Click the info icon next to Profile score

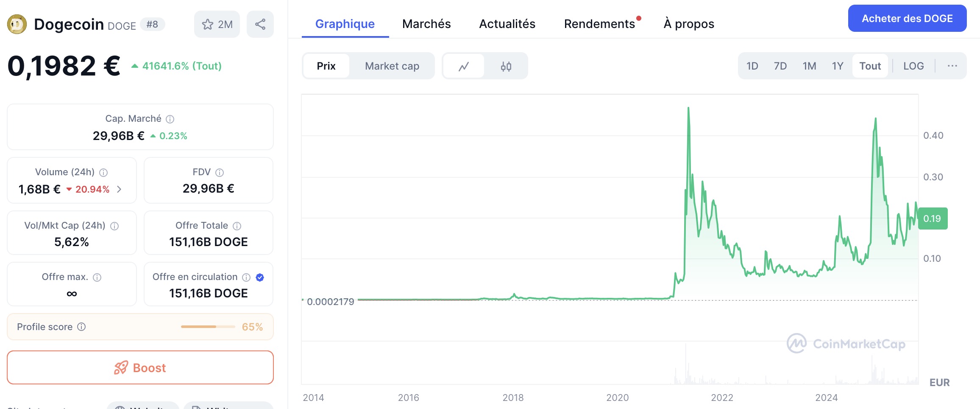(81, 327)
